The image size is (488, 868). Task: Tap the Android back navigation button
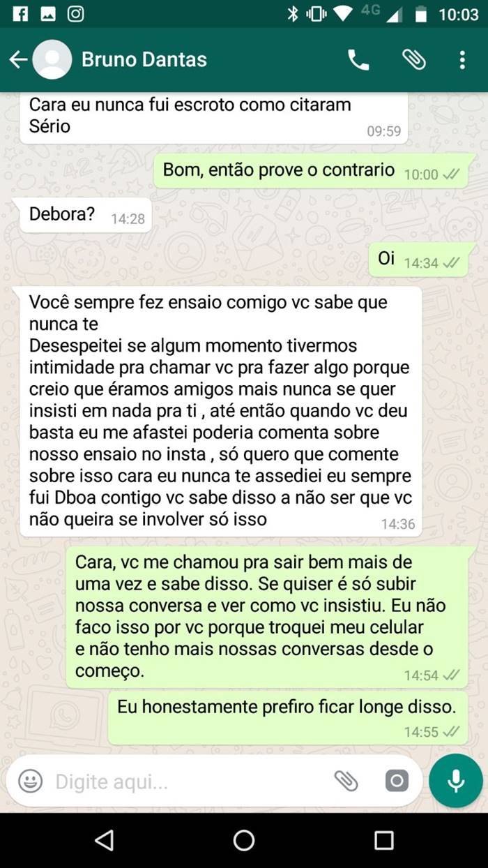pos(104,840)
